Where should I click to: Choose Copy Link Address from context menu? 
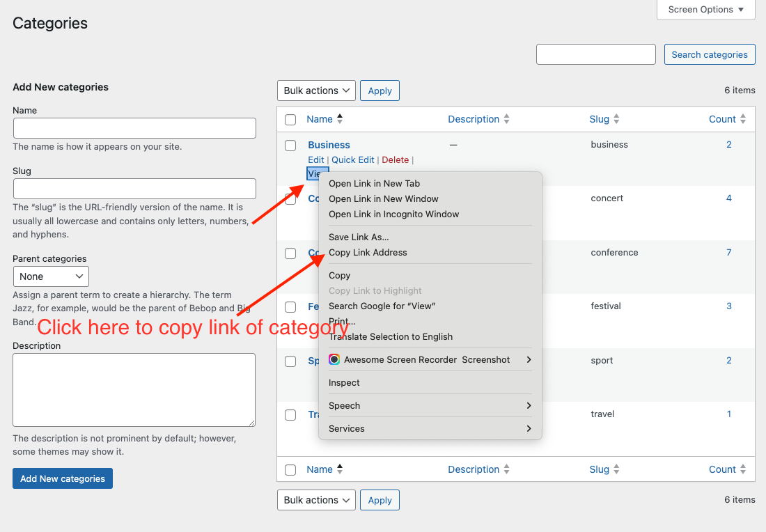[368, 252]
